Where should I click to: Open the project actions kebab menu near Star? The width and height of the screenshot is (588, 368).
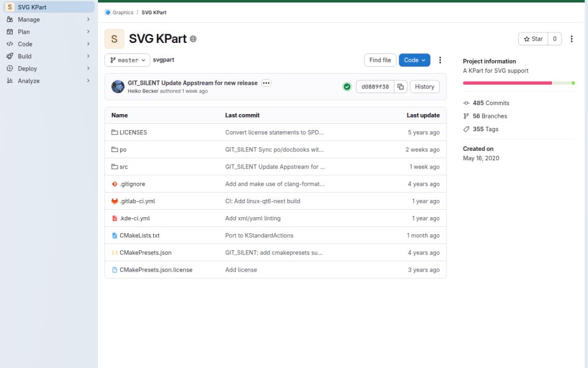pyautogui.click(x=571, y=39)
